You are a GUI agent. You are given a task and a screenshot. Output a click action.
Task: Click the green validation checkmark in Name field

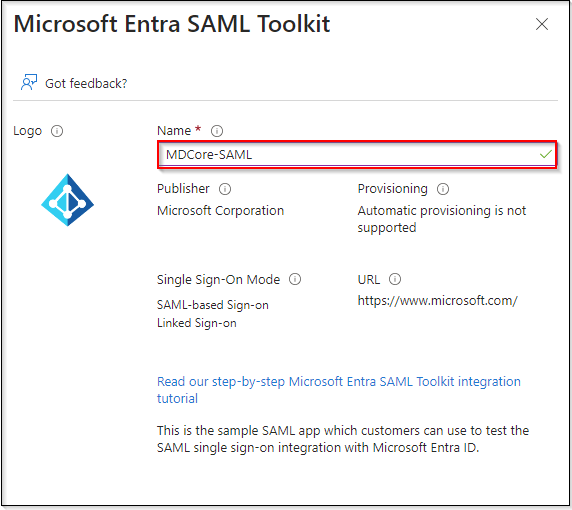click(546, 155)
